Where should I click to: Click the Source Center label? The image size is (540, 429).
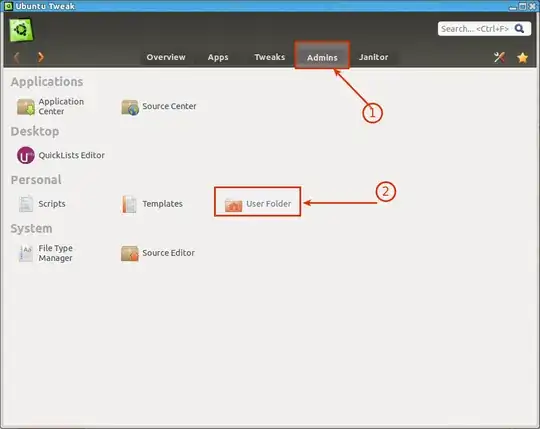coord(169,106)
